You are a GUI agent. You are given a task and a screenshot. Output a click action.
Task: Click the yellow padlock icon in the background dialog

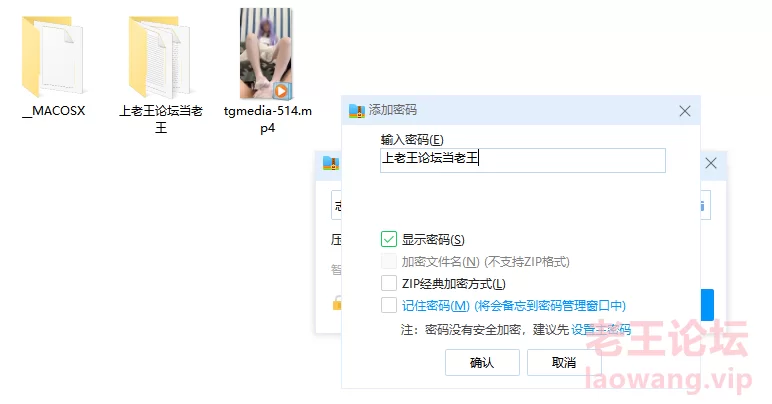(x=337, y=303)
